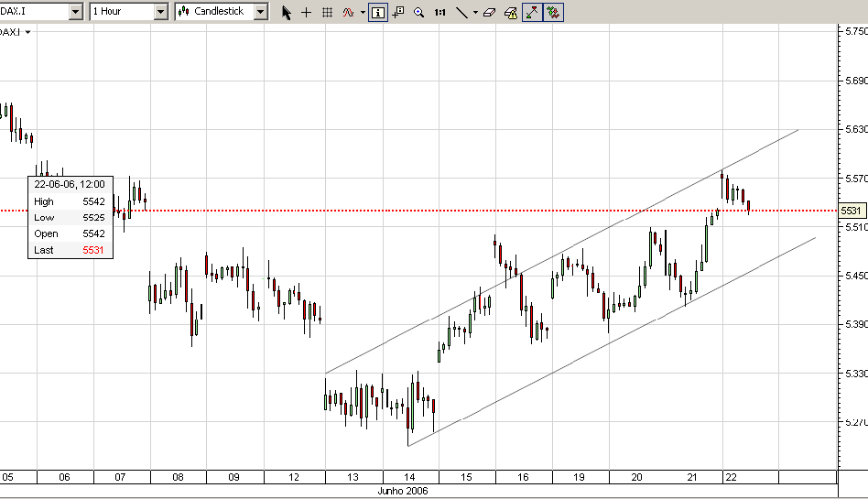Click date label 16 on time axis
The height and width of the screenshot is (499, 868).
coord(523,477)
